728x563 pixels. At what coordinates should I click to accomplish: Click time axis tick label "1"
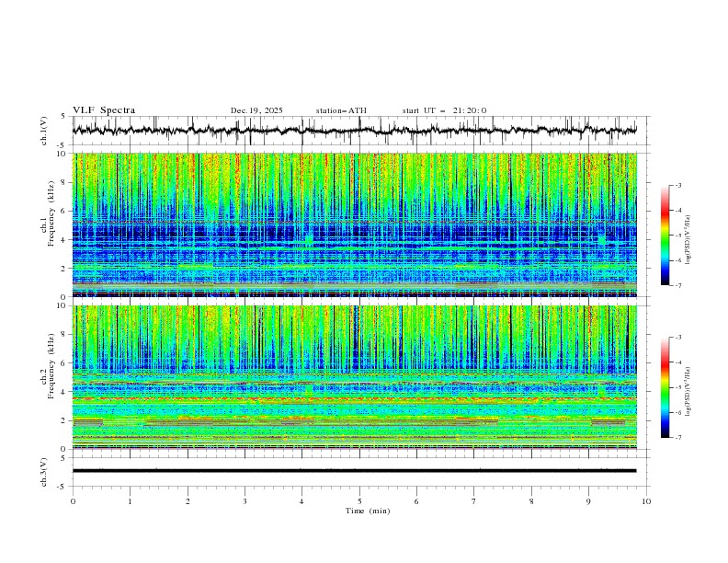[130, 501]
